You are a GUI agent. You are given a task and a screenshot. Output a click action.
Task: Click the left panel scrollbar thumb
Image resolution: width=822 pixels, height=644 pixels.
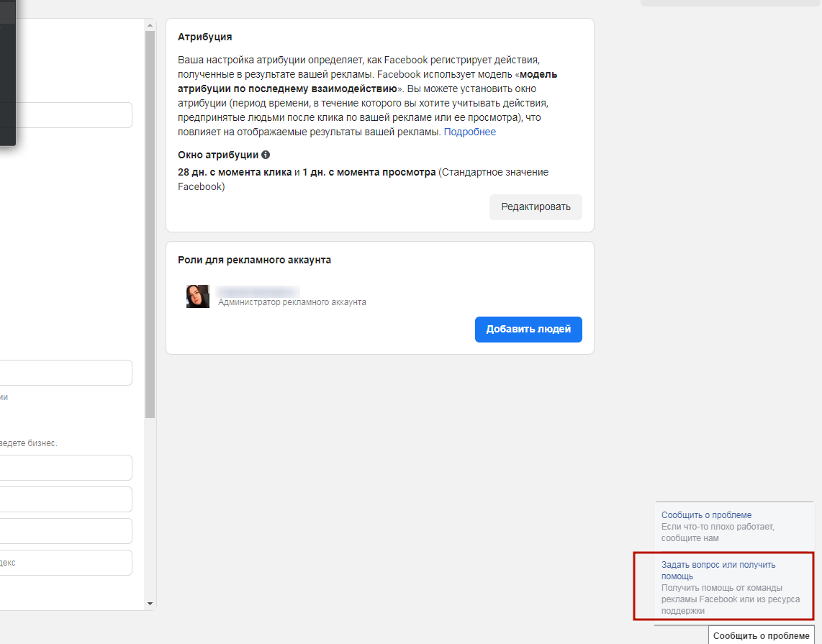150,225
